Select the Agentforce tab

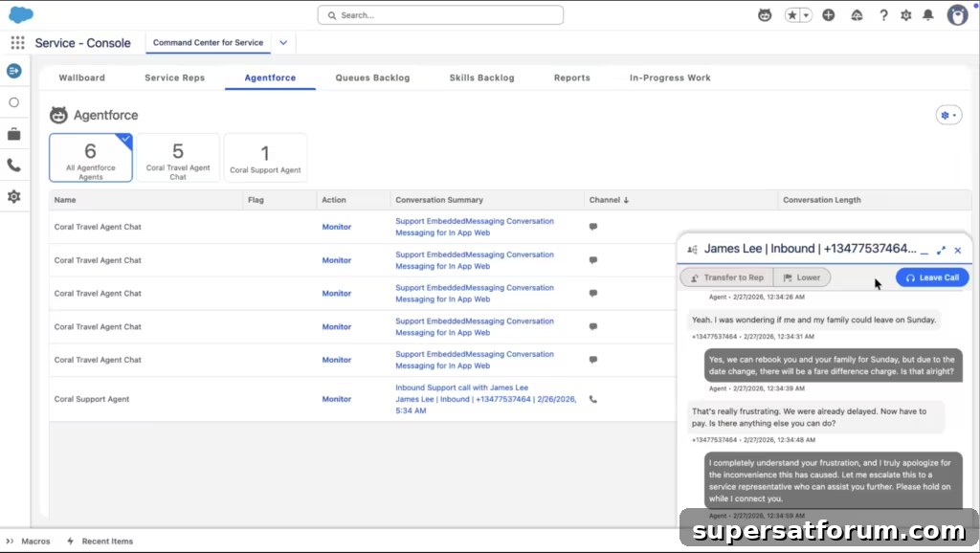pyautogui.click(x=270, y=77)
